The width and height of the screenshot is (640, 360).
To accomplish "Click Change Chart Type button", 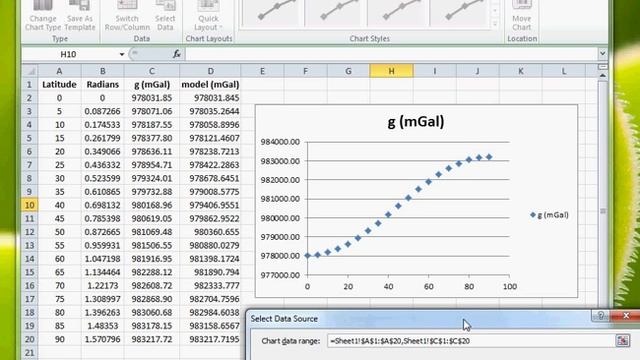I will coord(43,16).
